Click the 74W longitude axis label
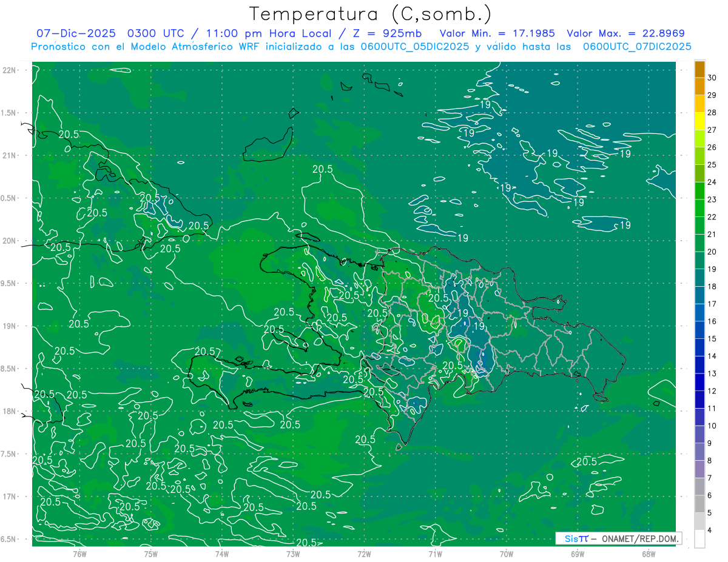The height and width of the screenshot is (562, 728). (222, 554)
